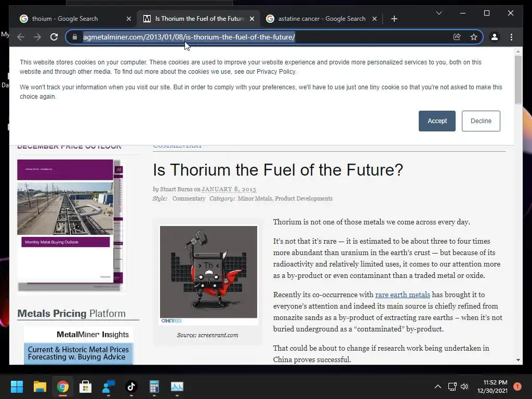The width and height of the screenshot is (532, 399).
Task: Open the Windows Start menu
Action: (x=17, y=387)
